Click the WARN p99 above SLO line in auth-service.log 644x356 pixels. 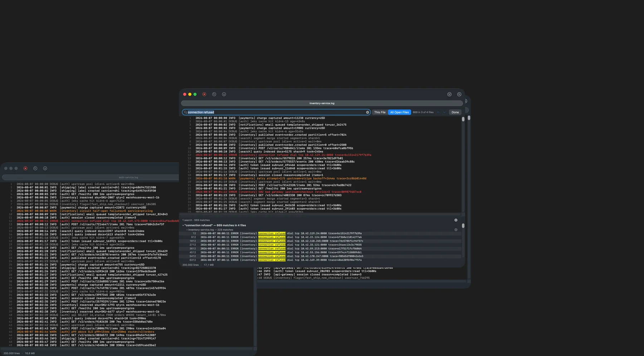coord(86,332)
